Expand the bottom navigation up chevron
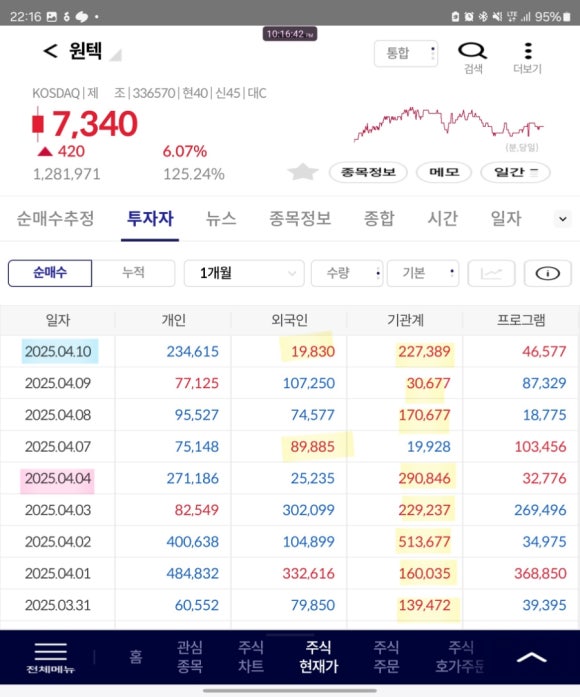580x697 pixels. point(531,657)
